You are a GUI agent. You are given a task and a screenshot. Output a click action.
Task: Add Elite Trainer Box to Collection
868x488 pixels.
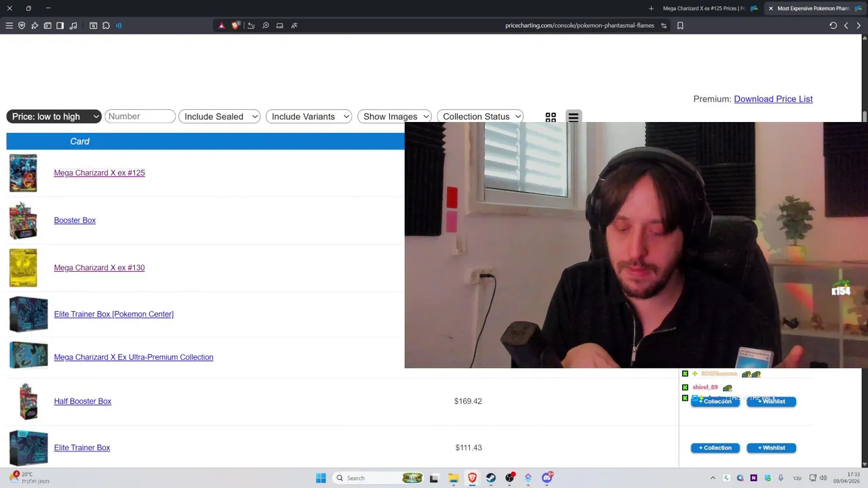pos(715,448)
